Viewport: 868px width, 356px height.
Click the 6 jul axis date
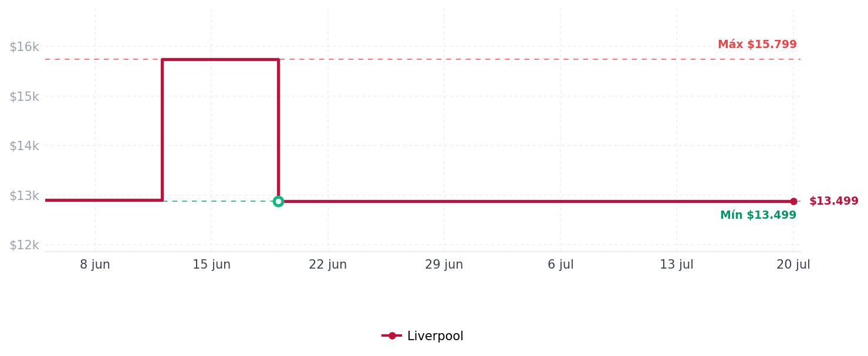560,265
